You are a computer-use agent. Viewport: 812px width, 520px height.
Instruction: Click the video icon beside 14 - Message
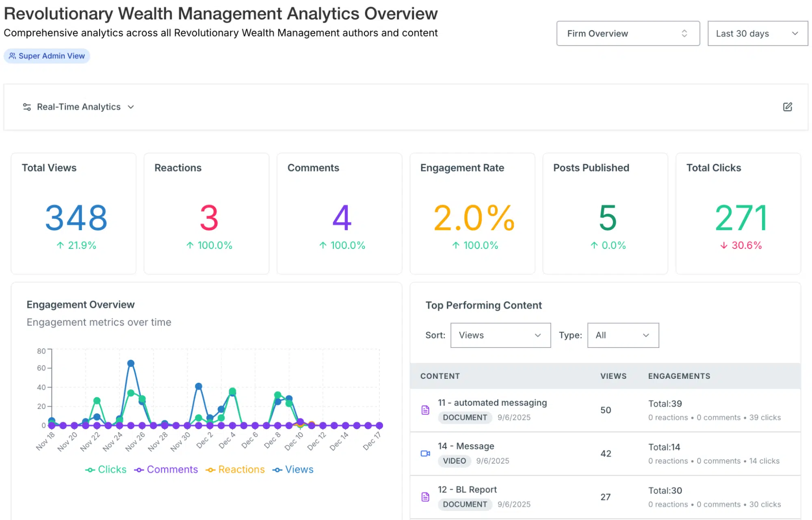point(425,453)
